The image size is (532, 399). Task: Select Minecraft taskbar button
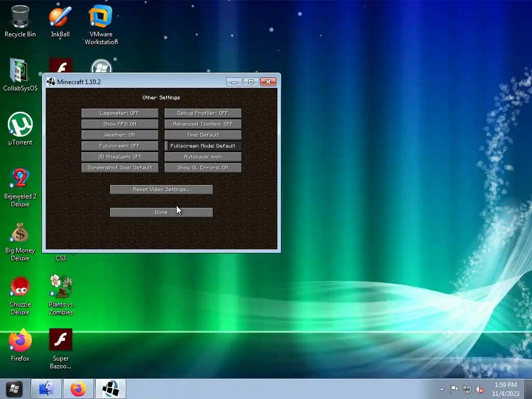111,389
